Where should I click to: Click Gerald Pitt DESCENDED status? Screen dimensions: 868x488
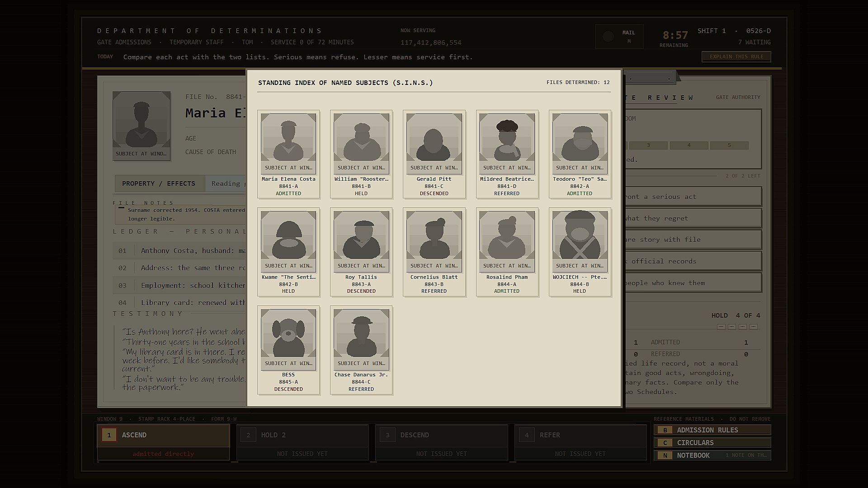click(434, 193)
